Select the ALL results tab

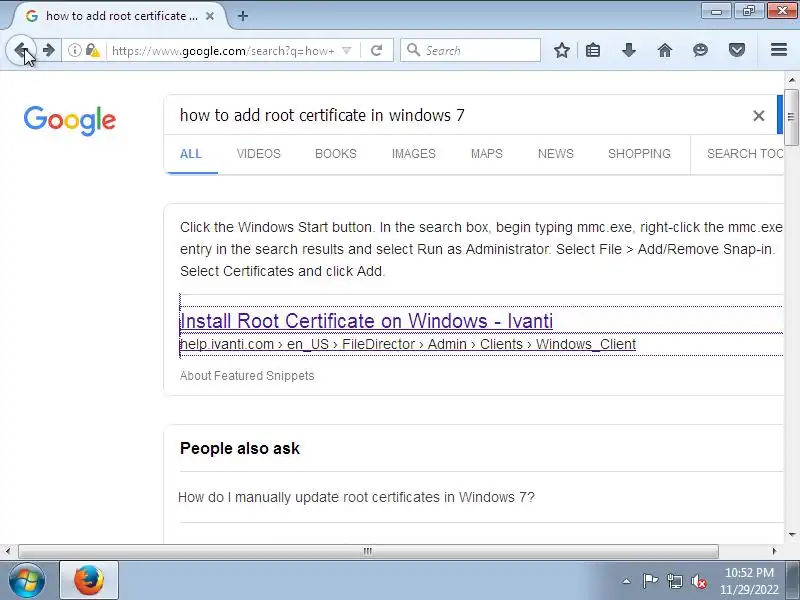(x=191, y=154)
